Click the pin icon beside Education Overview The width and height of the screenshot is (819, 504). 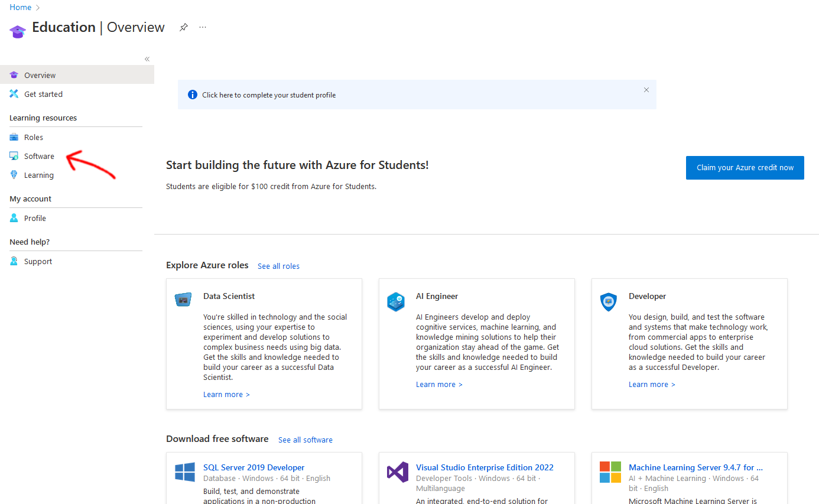(x=184, y=27)
